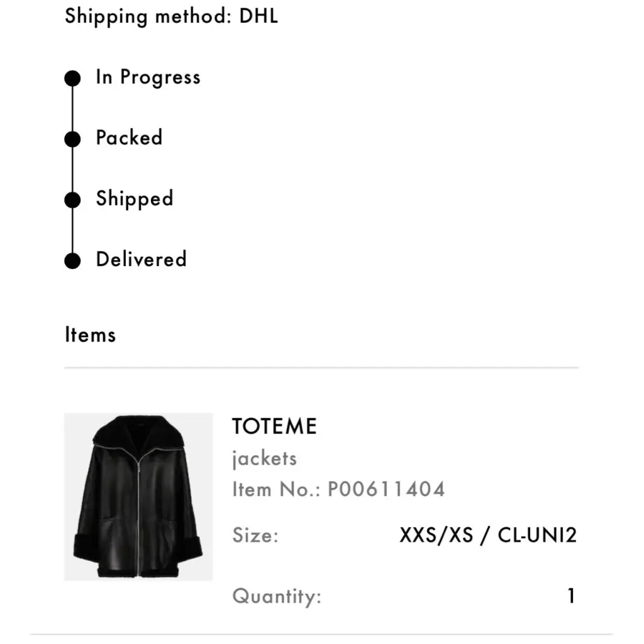Click the Delivered status dot
This screenshot has height=644, width=644.
tap(73, 260)
